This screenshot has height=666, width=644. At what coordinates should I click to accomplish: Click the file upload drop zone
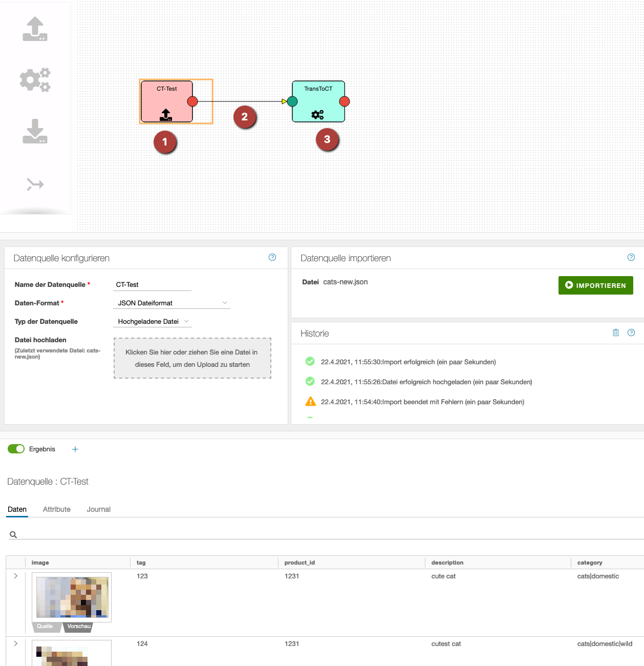192,358
